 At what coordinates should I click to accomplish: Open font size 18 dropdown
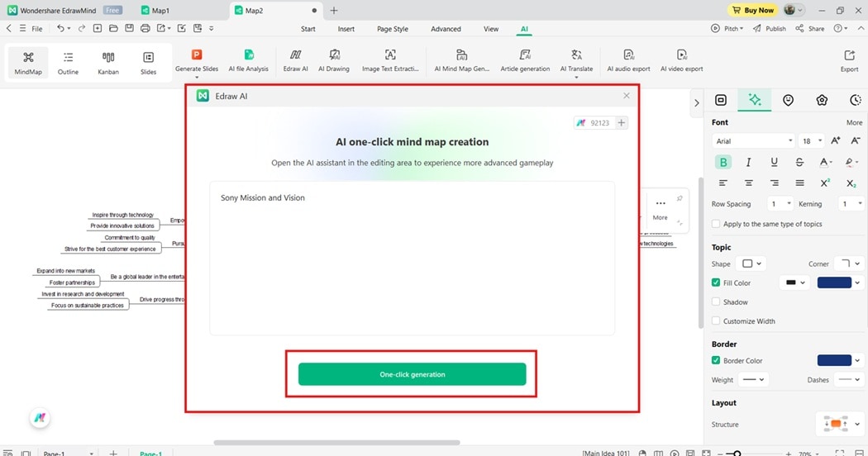[x=811, y=140]
